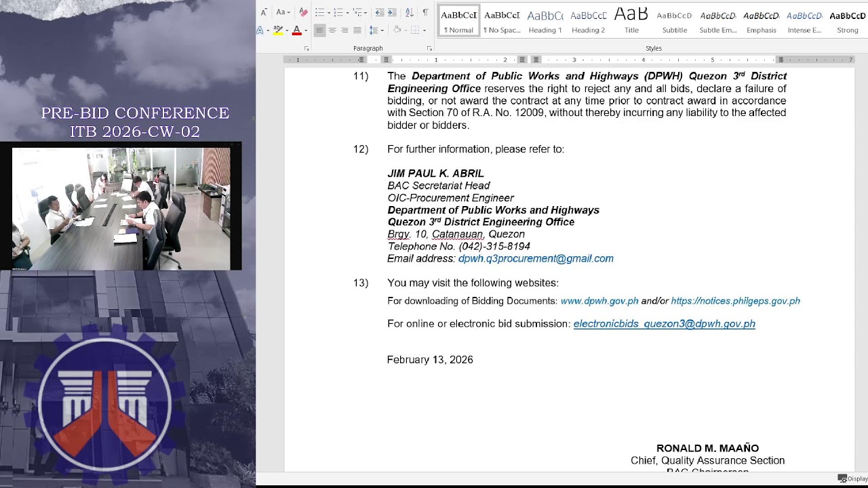Click the Borders icon
868x488 pixels.
pos(415,30)
